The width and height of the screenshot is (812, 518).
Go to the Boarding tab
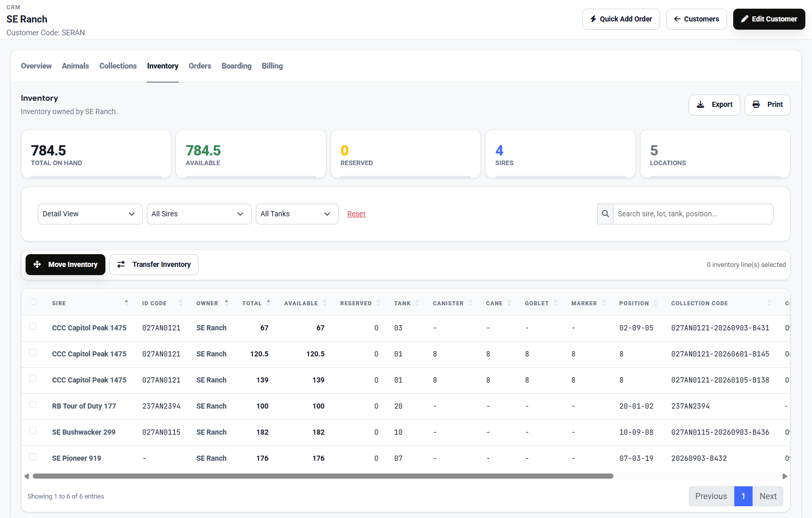tap(236, 66)
